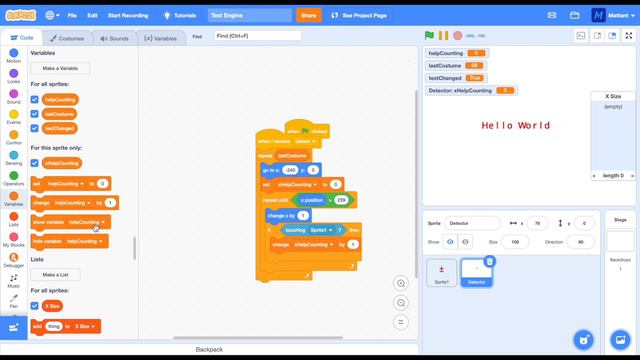Open the My Stuff folder icon
The width and height of the screenshot is (640, 360).
[574, 15]
